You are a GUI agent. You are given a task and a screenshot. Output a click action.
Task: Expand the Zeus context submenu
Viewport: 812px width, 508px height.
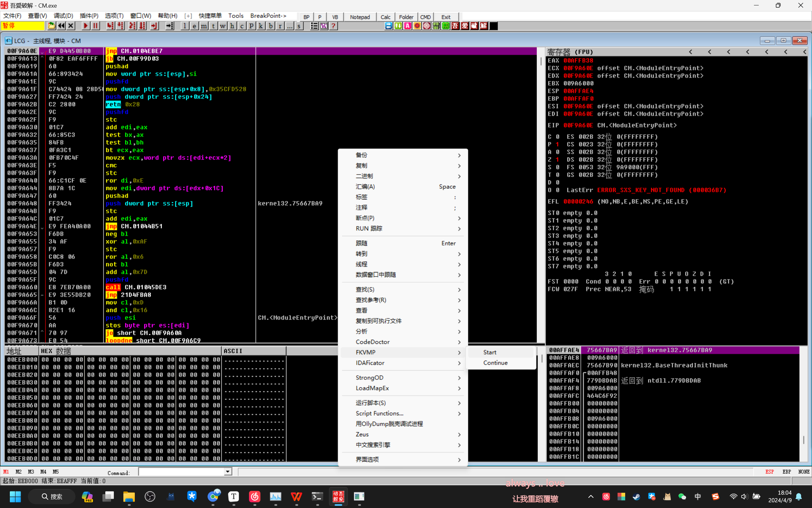tap(403, 434)
